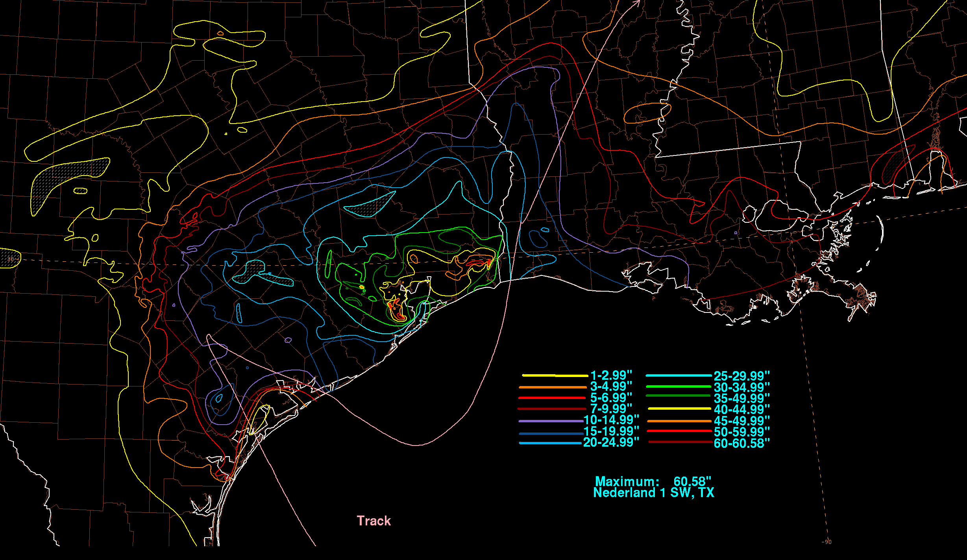Click the 35-49.99" legend label
The height and width of the screenshot is (560, 967).
point(742,398)
